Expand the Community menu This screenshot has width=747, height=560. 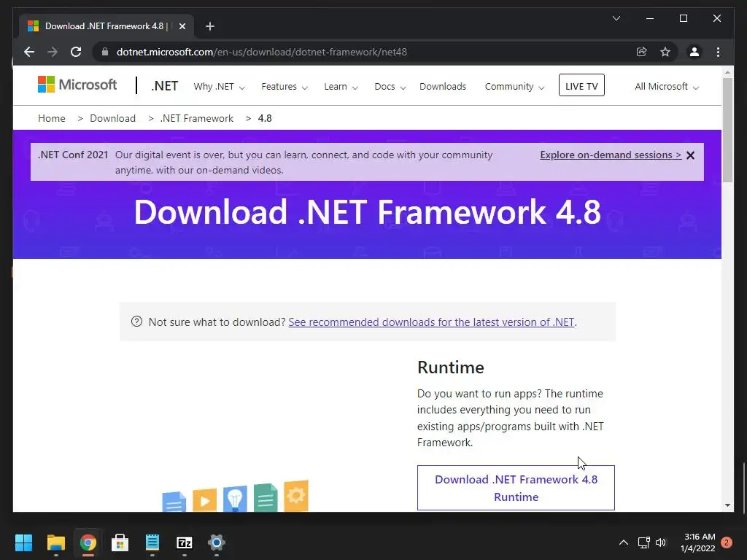click(x=514, y=87)
